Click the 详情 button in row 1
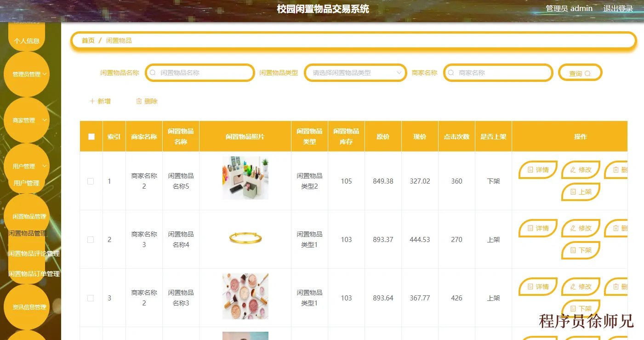Image resolution: width=644 pixels, height=340 pixels. click(x=538, y=170)
